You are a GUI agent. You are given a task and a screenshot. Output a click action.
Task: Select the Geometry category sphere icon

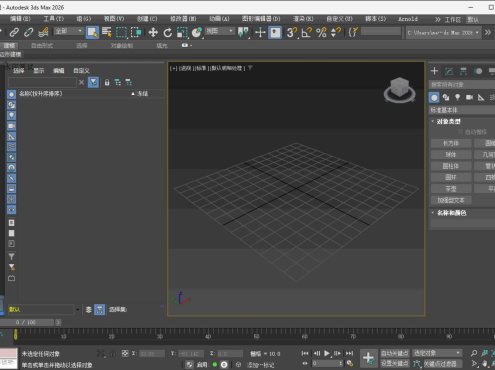click(434, 97)
